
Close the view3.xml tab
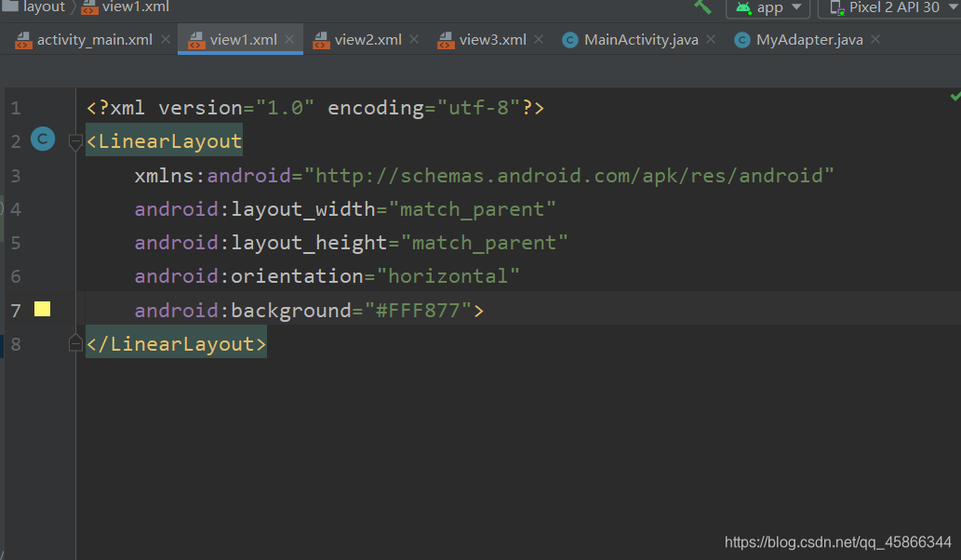538,40
